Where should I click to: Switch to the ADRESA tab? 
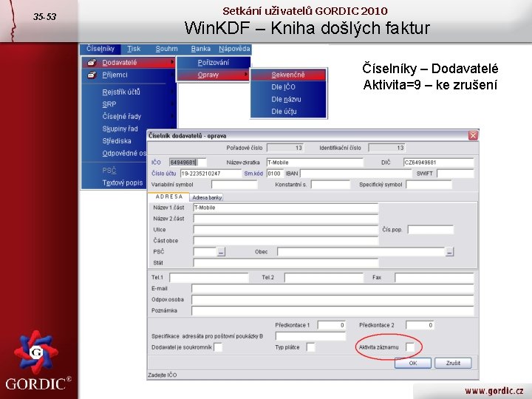pyautogui.click(x=168, y=197)
